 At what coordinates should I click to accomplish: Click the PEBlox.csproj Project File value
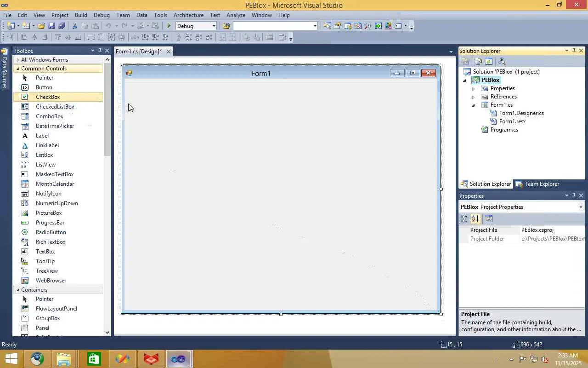537,230
